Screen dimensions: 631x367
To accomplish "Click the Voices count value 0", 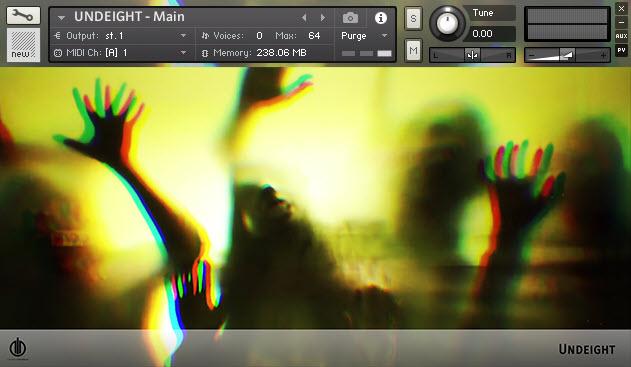I will coord(259,36).
